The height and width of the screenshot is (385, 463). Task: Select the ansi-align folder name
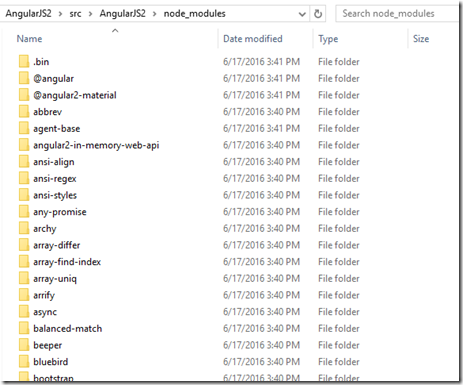click(x=54, y=162)
